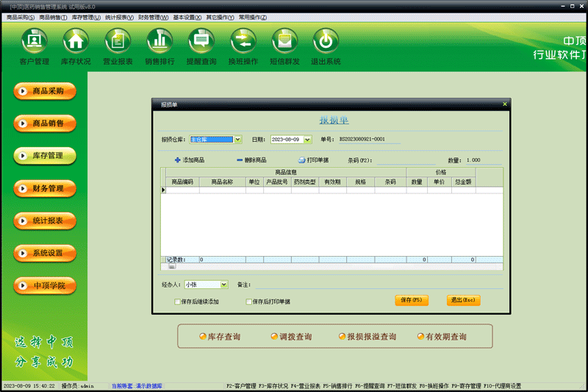Click 操作员:admin in status bar
The width and height of the screenshot is (588, 392).
click(78, 386)
